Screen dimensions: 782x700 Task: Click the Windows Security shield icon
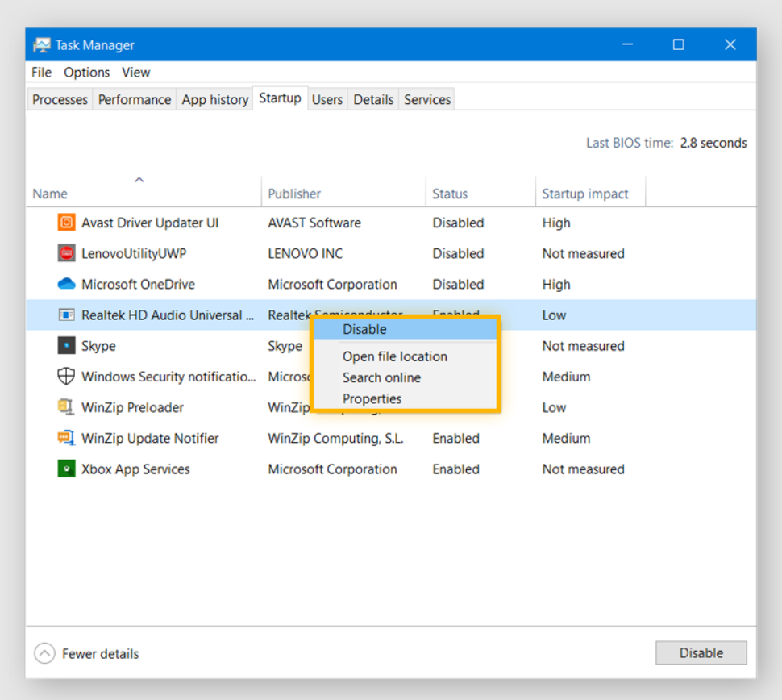[x=66, y=376]
